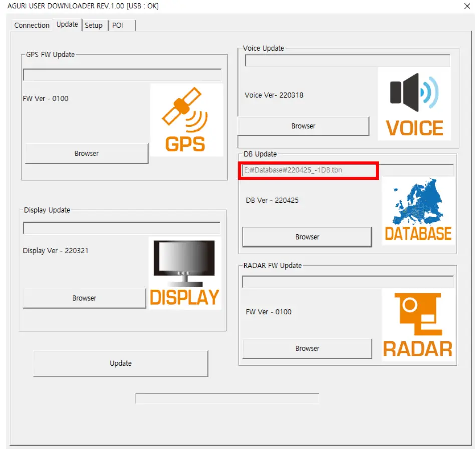Browse for Display Update file
This screenshot has height=450, width=476.
tap(84, 298)
